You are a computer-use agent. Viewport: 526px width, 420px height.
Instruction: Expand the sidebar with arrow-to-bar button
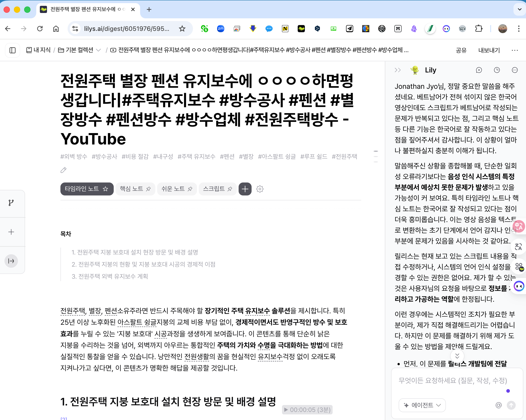(11, 261)
